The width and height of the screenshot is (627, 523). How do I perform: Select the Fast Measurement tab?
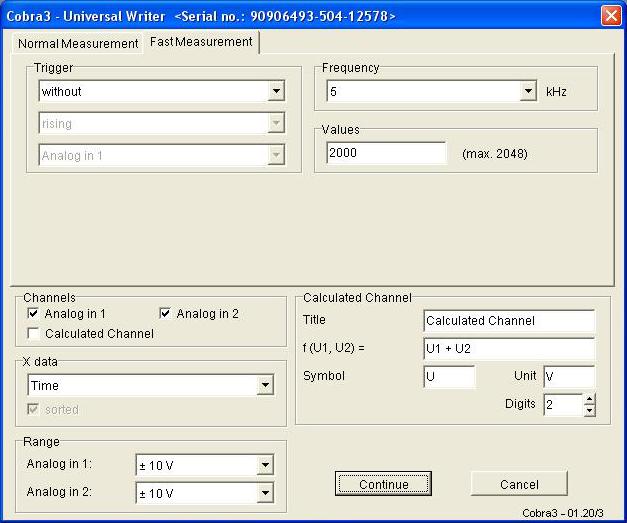201,42
